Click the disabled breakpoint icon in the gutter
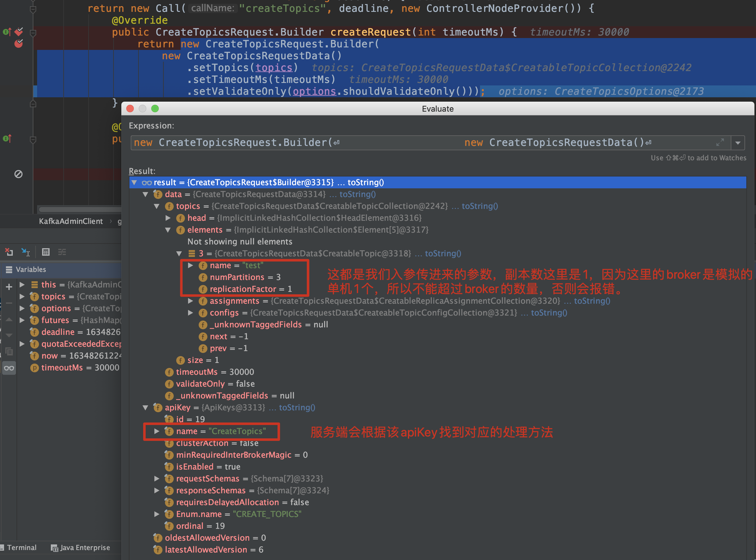 (18, 174)
